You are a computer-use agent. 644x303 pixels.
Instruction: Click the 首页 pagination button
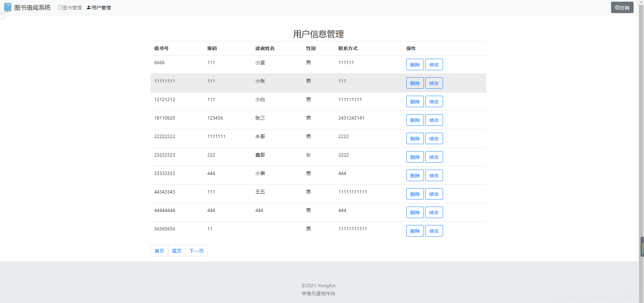[159, 251]
